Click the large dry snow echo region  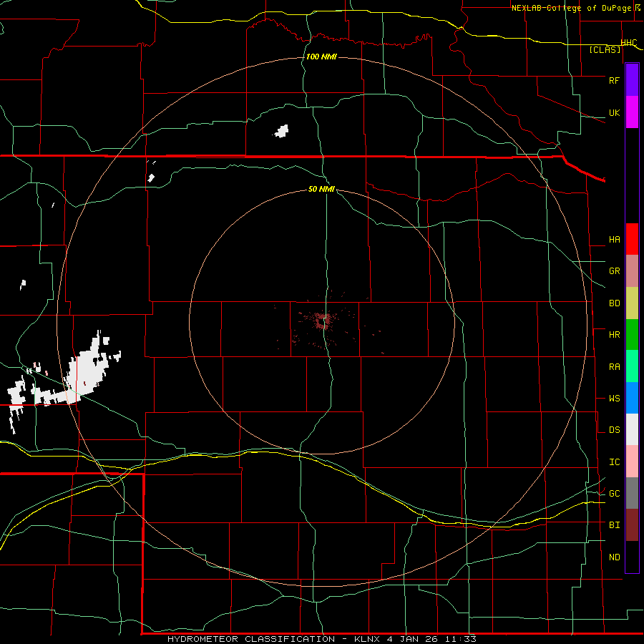pos(89,369)
